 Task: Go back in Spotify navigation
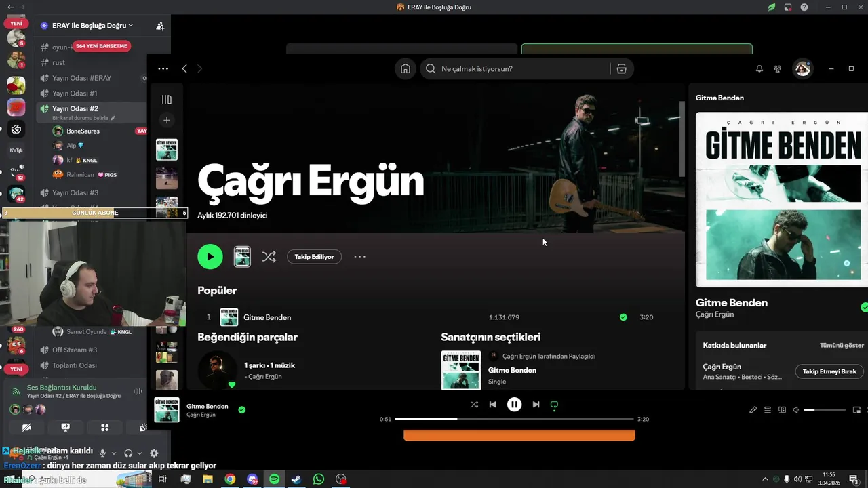(184, 68)
